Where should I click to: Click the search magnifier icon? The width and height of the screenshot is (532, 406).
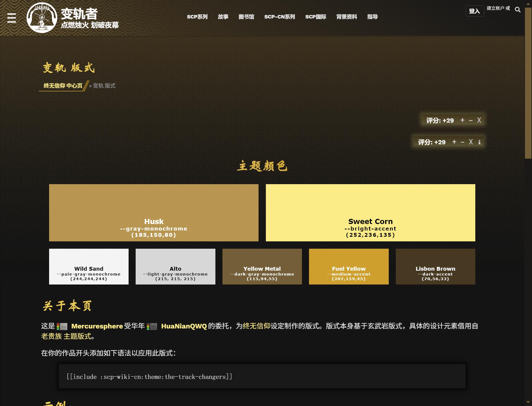point(517,10)
